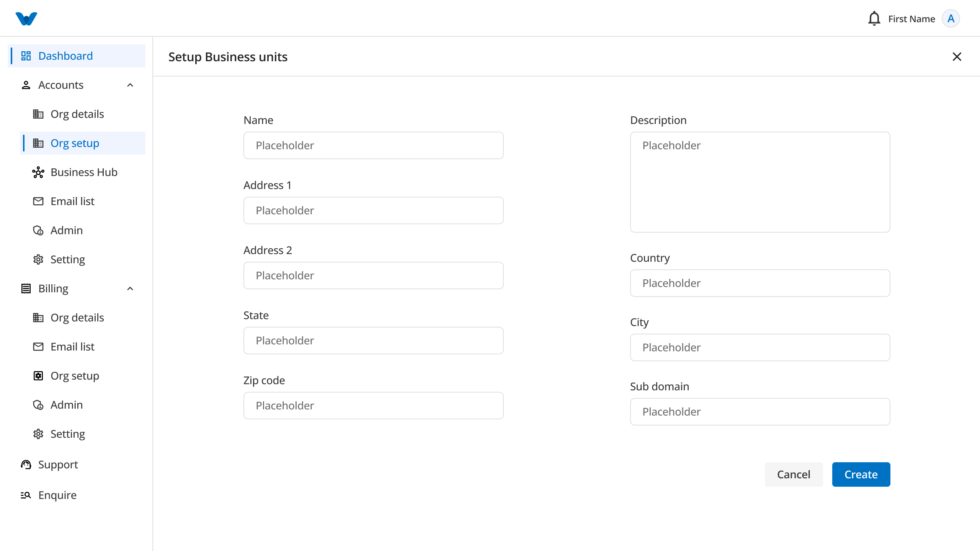The height and width of the screenshot is (551, 980).
Task: Focus the City input field
Action: tap(760, 347)
